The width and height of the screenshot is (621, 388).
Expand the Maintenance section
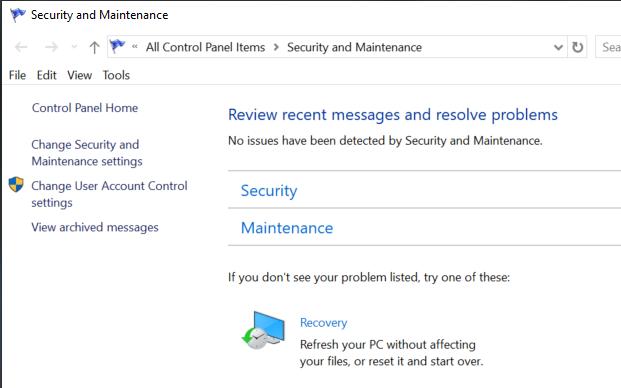point(287,228)
